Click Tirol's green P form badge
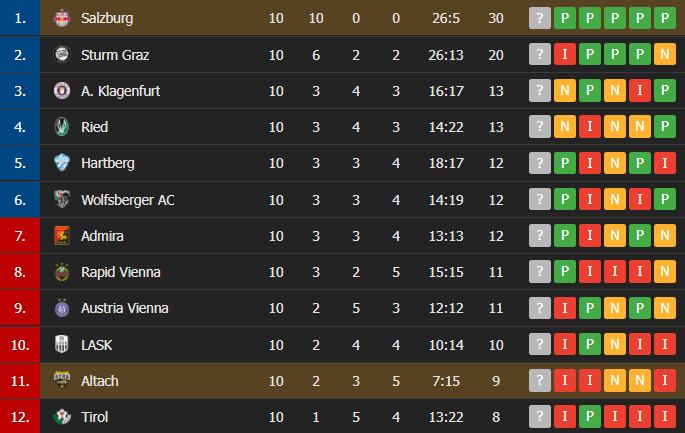Image resolution: width=685 pixels, height=433 pixels. 590,416
